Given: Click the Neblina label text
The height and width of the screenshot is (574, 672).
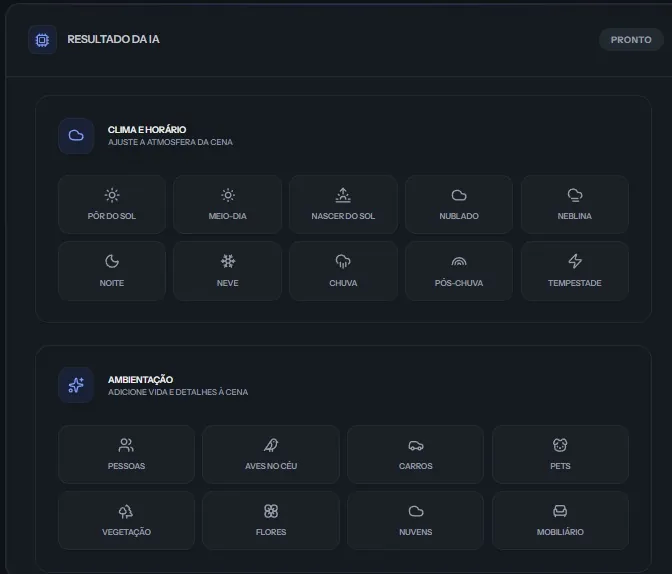Looking at the screenshot, I should 575,216.
